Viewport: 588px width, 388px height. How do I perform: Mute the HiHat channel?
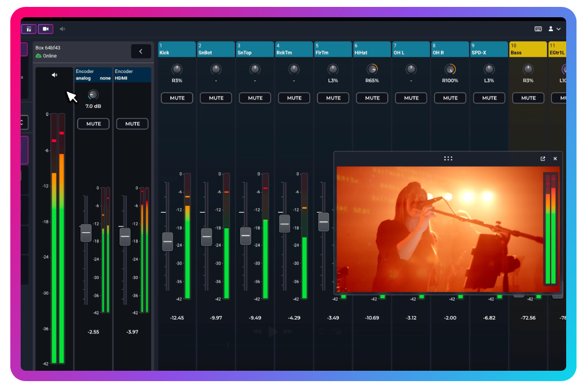(x=372, y=98)
